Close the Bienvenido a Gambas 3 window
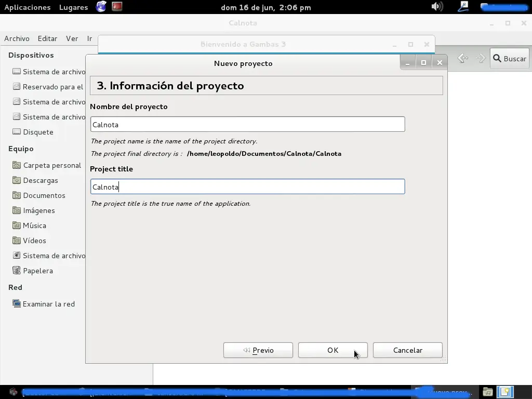 pos(427,45)
